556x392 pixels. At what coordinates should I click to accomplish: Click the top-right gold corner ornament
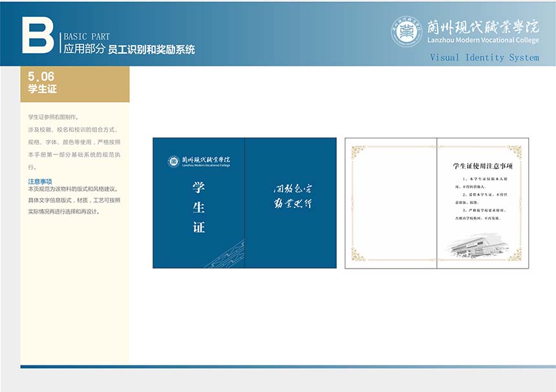[x=514, y=152]
